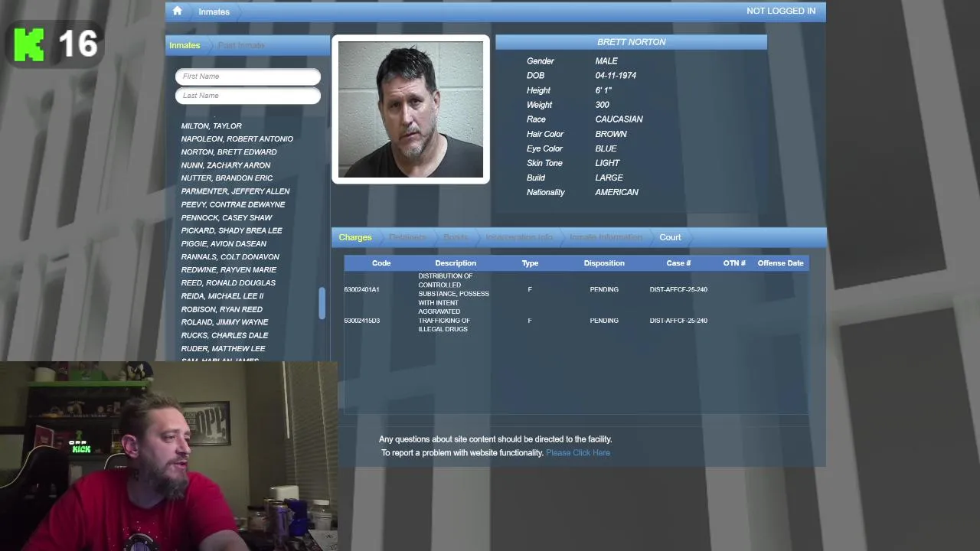This screenshot has height=551, width=980.
Task: Click the Case # column header
Action: point(678,263)
